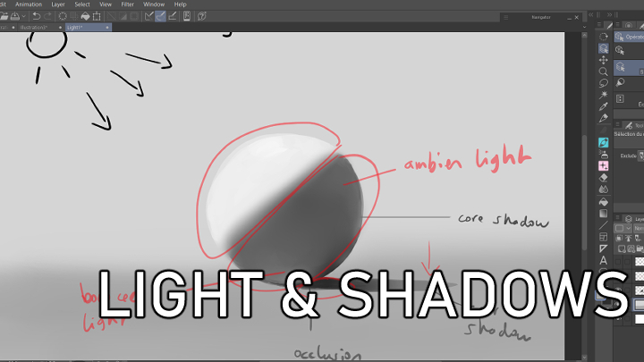Click the Redo arrow in command bar
The width and height of the screenshot is (644, 362).
[x=48, y=16]
